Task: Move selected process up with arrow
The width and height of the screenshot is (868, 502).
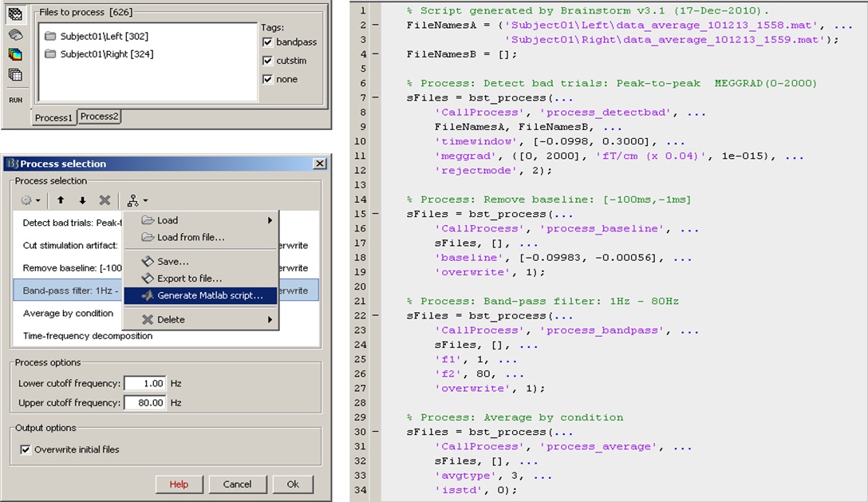Action: (61, 200)
